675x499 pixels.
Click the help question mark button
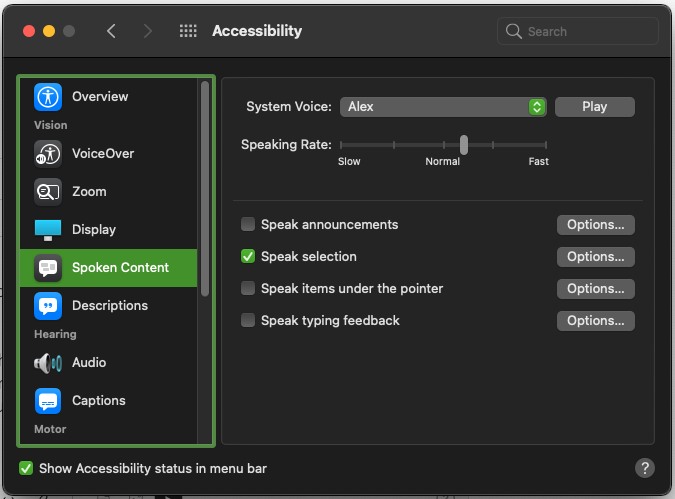pyautogui.click(x=645, y=468)
